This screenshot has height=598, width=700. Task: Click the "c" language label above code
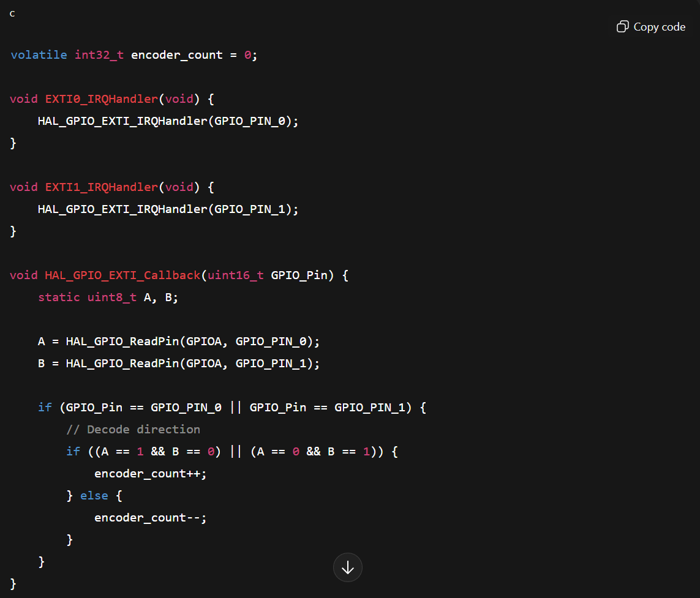click(x=12, y=13)
